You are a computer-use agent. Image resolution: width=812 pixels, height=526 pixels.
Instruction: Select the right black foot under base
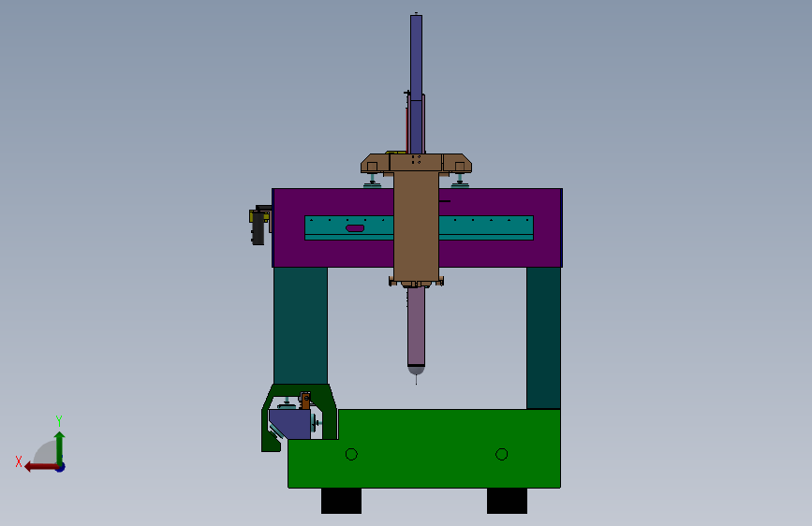(507, 501)
